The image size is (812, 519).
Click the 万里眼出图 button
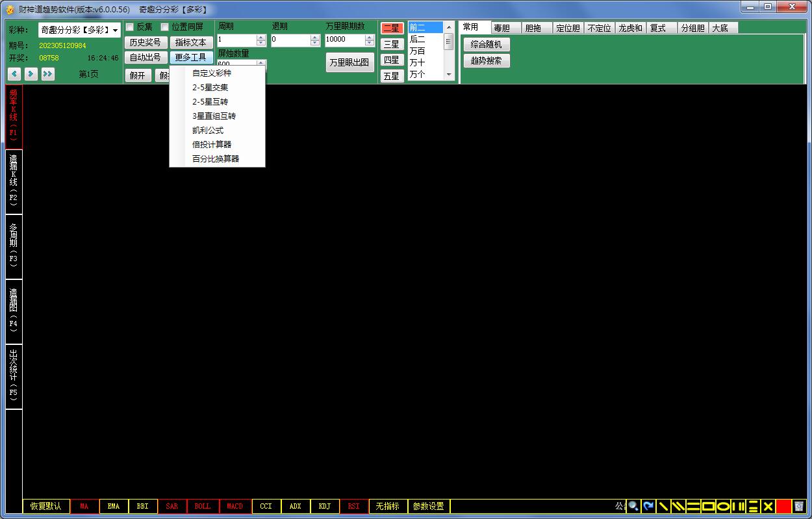(x=349, y=62)
